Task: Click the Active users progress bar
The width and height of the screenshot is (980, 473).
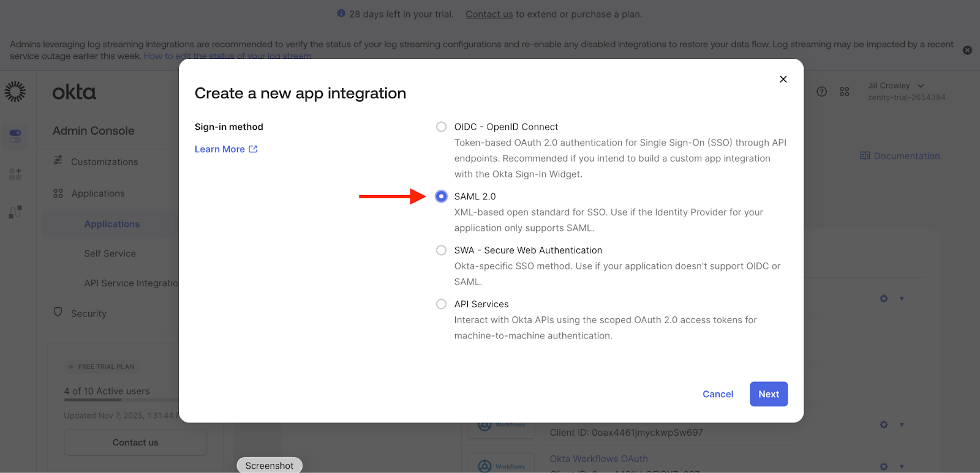Action: pos(121,400)
